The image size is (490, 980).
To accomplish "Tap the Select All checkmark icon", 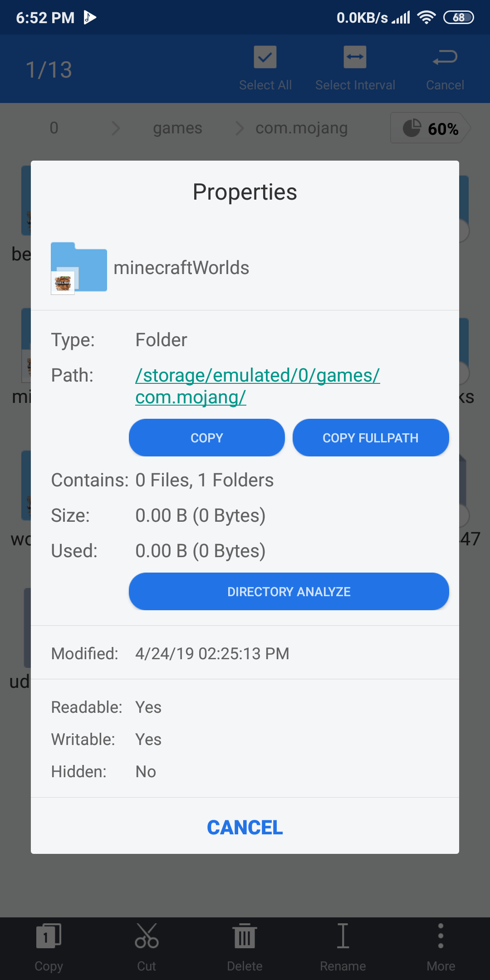I will coord(265,57).
